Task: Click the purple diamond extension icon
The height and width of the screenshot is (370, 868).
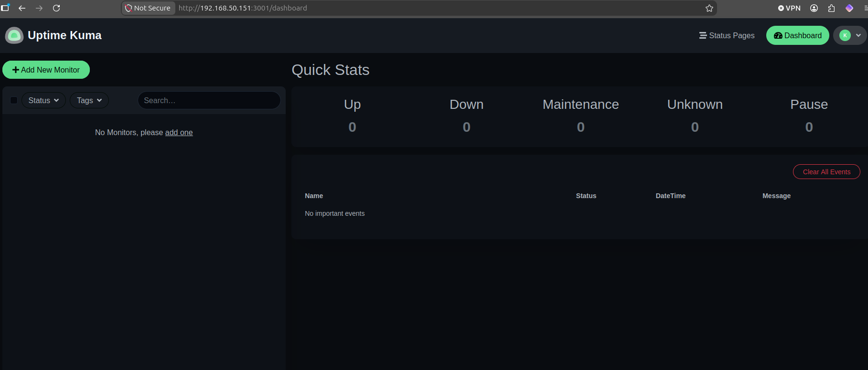Action: click(x=849, y=8)
